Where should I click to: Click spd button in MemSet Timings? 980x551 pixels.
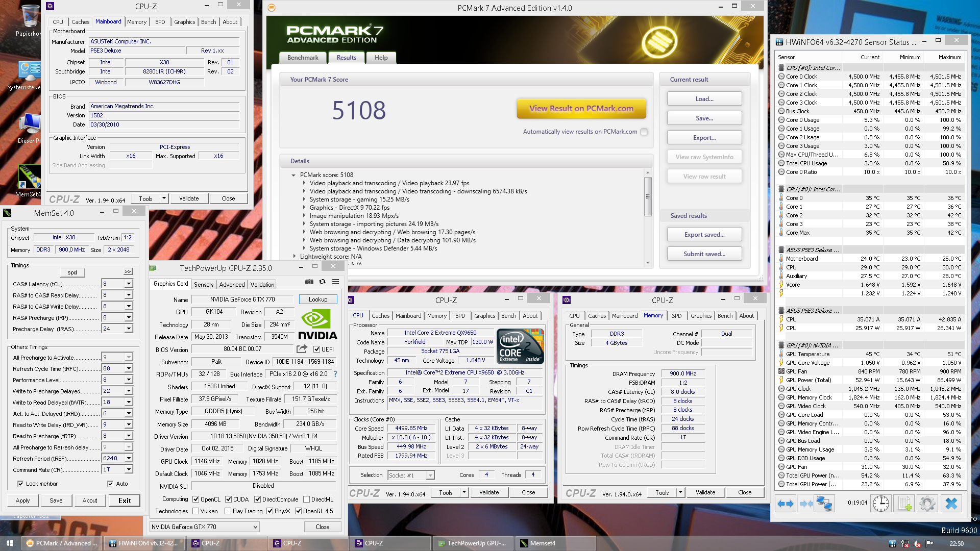tap(72, 272)
